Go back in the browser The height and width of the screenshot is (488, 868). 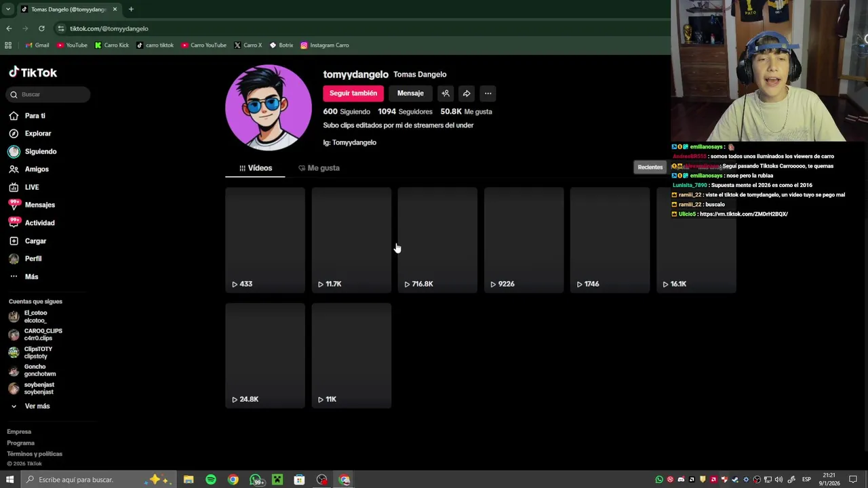tap(9, 28)
